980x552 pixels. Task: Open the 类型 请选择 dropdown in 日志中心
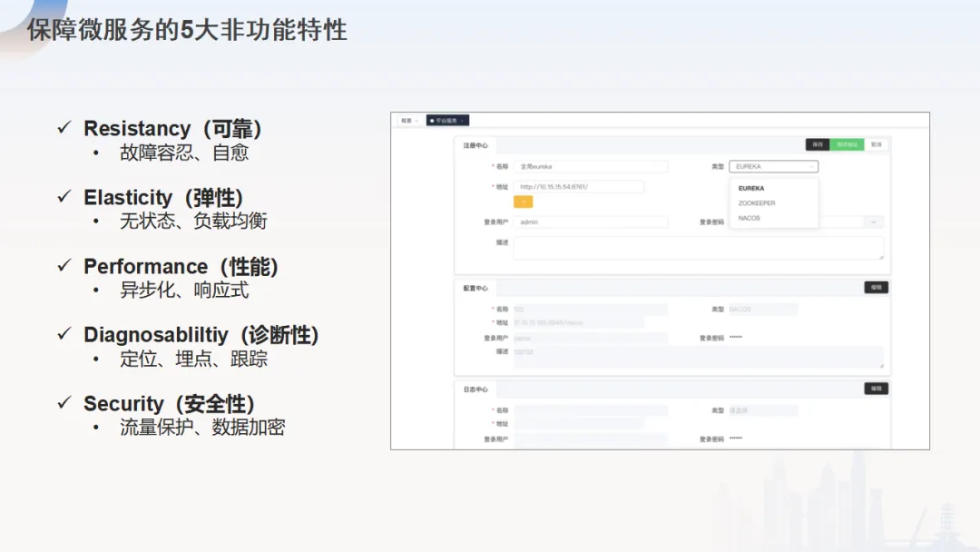click(x=763, y=410)
